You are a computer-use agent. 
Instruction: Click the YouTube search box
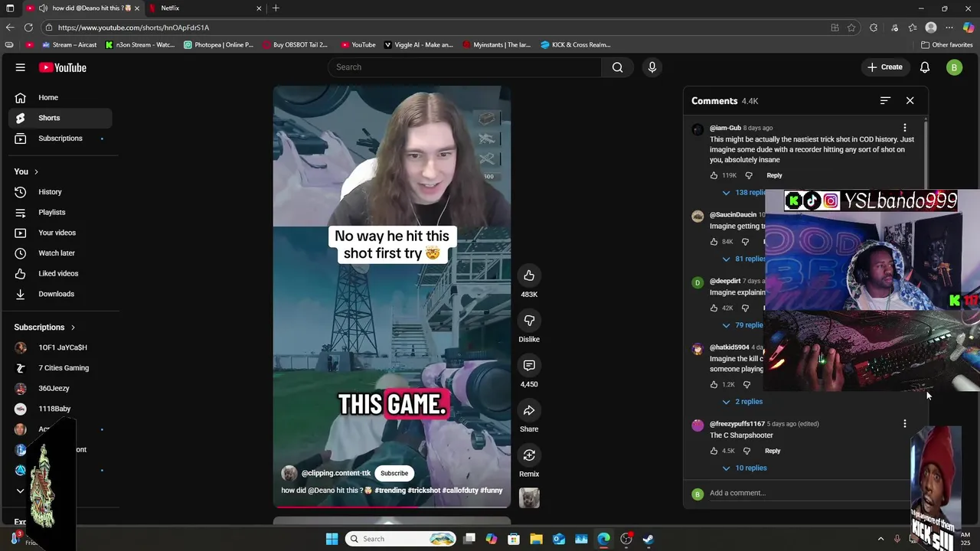tap(465, 67)
